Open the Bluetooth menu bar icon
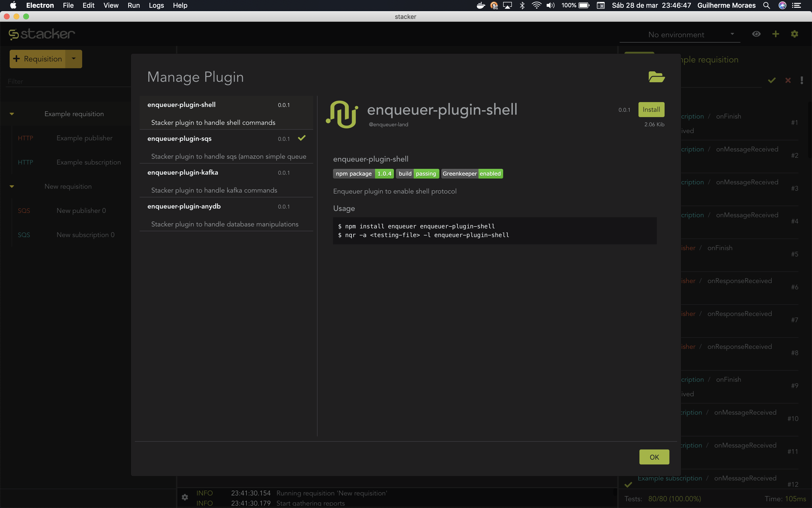Viewport: 812px width, 508px height. click(x=522, y=5)
